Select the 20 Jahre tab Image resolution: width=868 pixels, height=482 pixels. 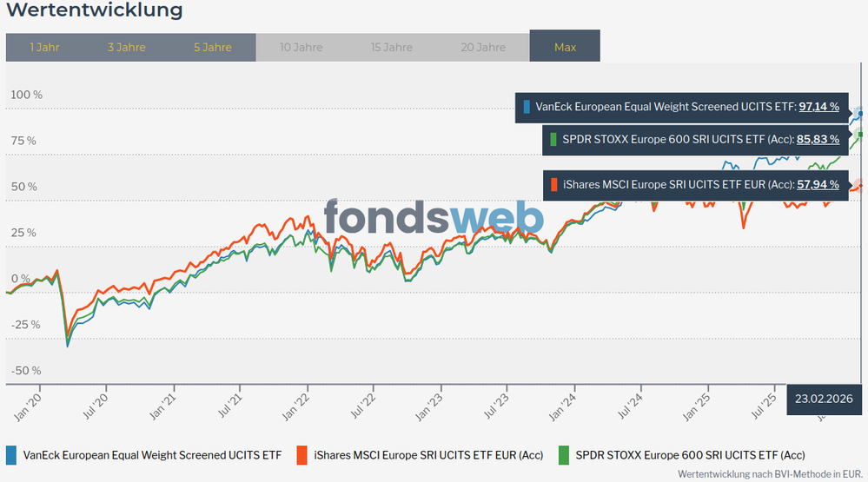tap(483, 47)
